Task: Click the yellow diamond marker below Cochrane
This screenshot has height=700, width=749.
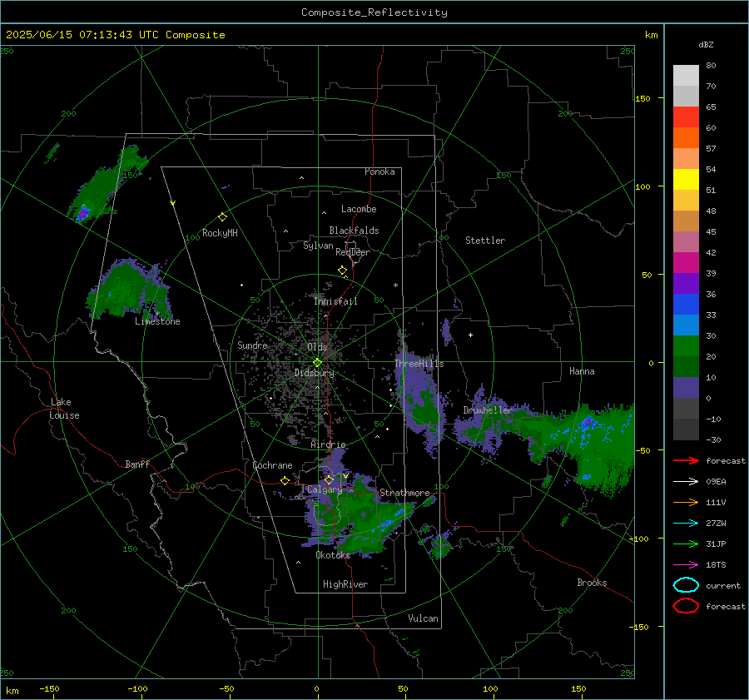Action: pyautogui.click(x=285, y=481)
